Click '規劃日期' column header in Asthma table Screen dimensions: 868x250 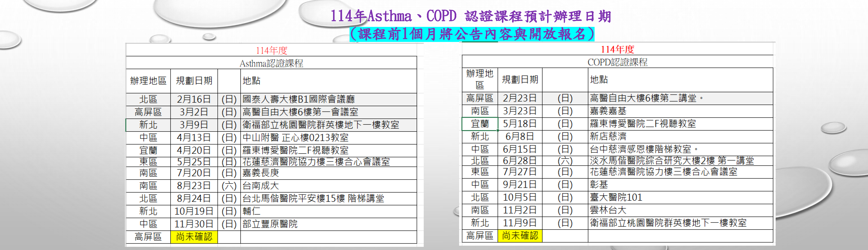click(194, 81)
